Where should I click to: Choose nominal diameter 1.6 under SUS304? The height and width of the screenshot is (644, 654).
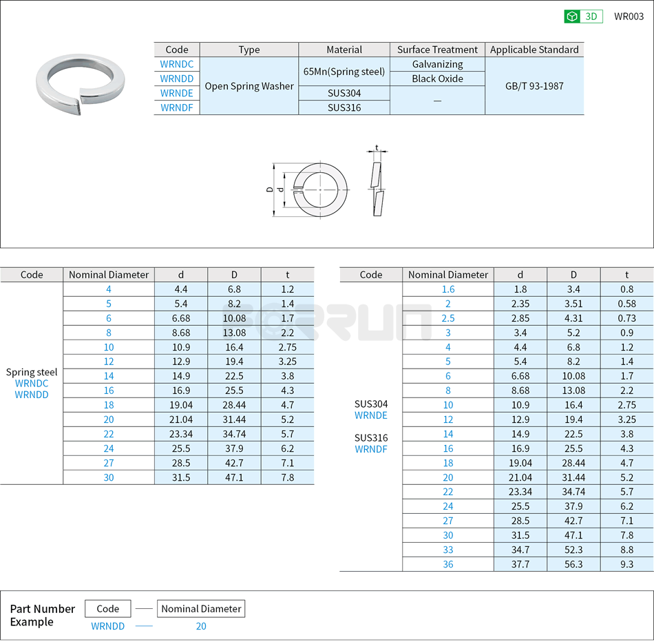pos(447,289)
